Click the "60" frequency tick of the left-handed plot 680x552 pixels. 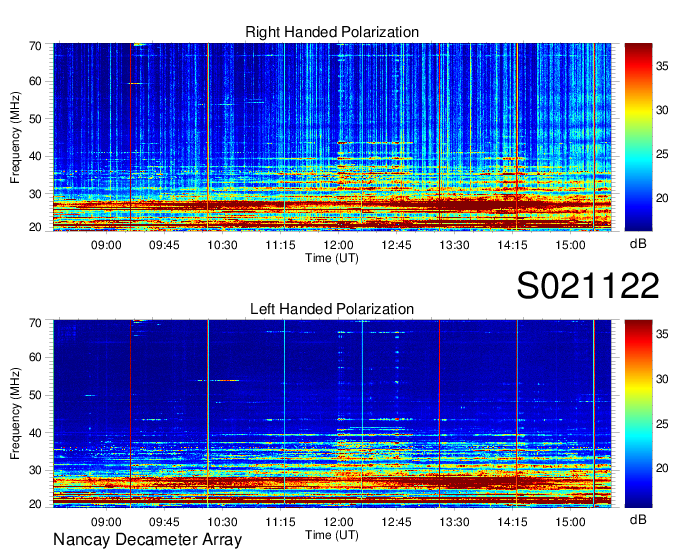[x=35, y=358]
